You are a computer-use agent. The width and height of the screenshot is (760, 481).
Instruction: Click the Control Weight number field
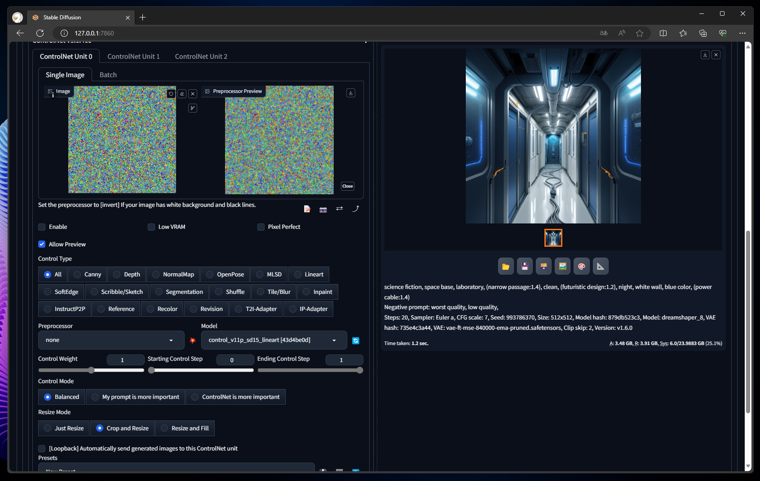125,360
